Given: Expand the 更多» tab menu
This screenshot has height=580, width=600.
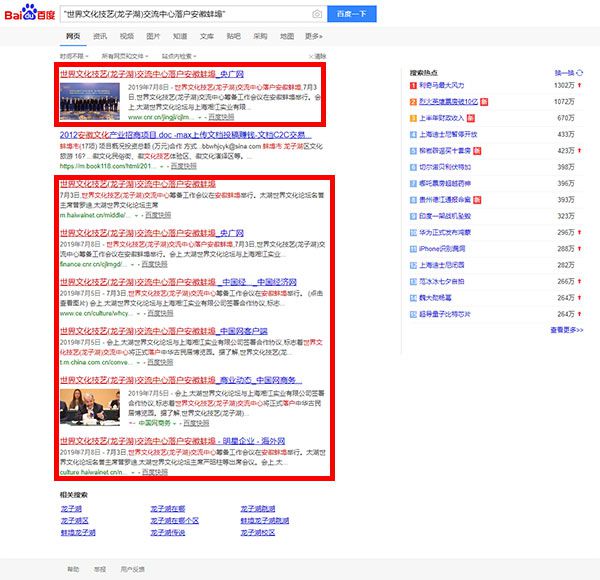Looking at the screenshot, I should (x=314, y=36).
